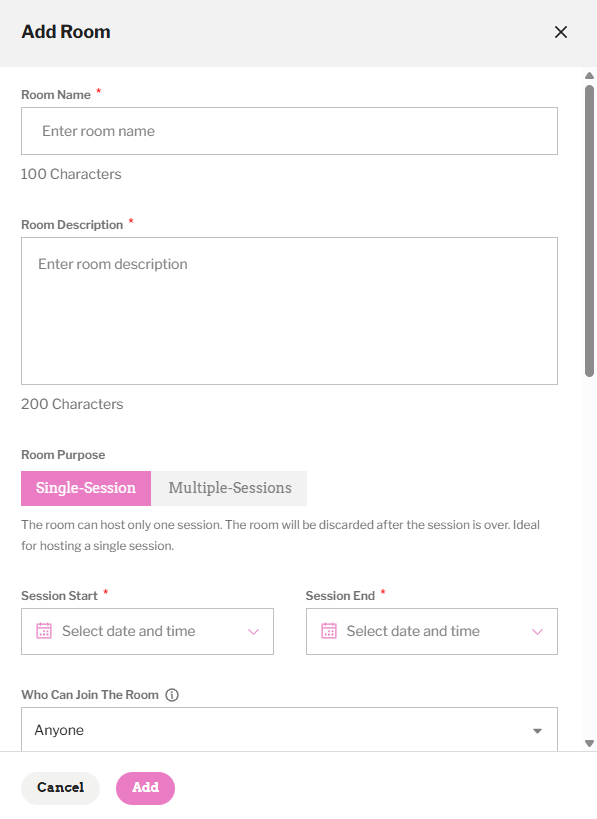Image resolution: width=597 pixels, height=819 pixels.
Task: Close the Add Room dialog with X
Action: (x=560, y=32)
